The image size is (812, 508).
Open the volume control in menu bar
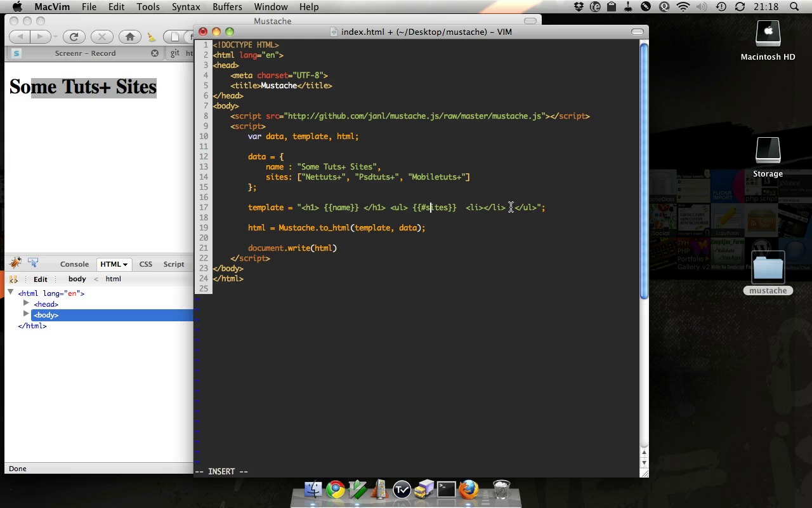702,6
